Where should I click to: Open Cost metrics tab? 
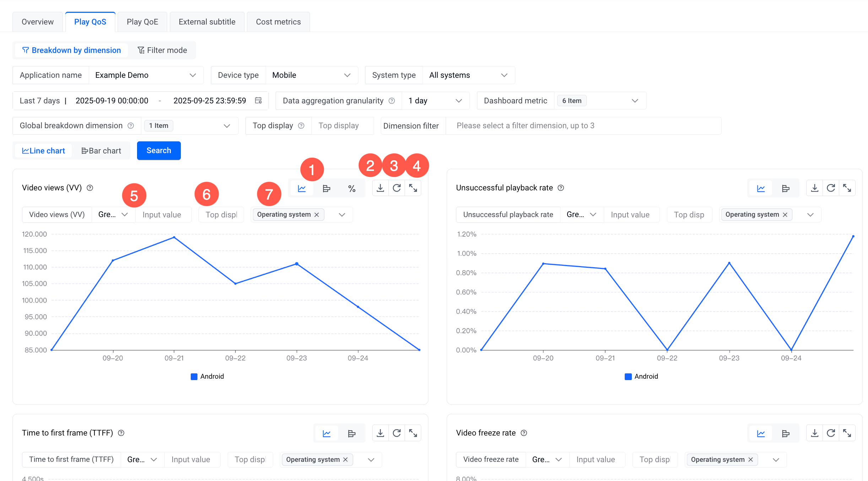pyautogui.click(x=278, y=22)
